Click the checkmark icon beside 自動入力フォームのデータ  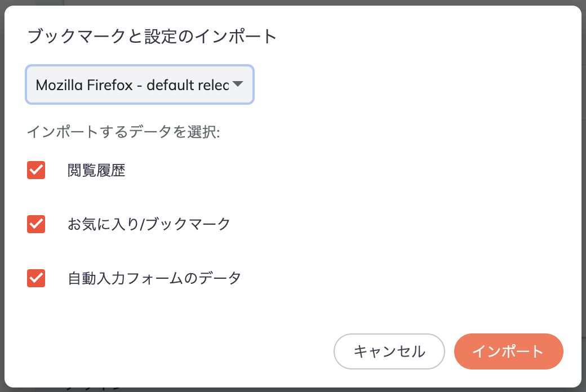(x=36, y=278)
